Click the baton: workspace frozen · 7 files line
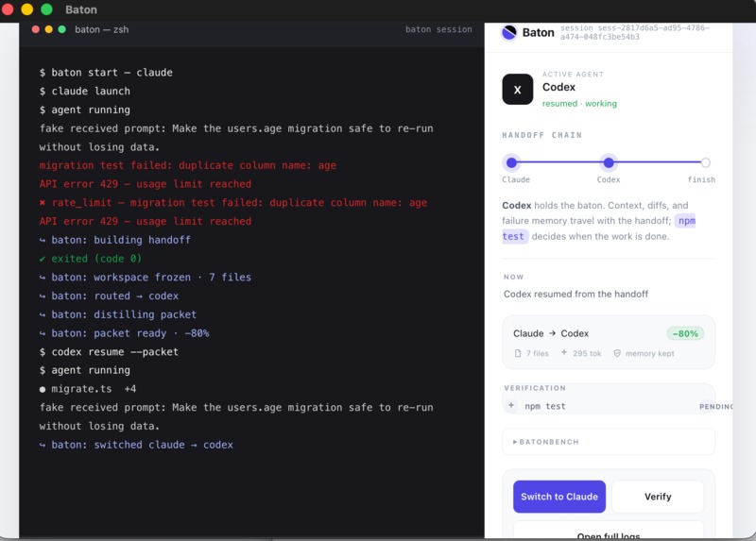This screenshot has height=541, width=756. click(146, 277)
